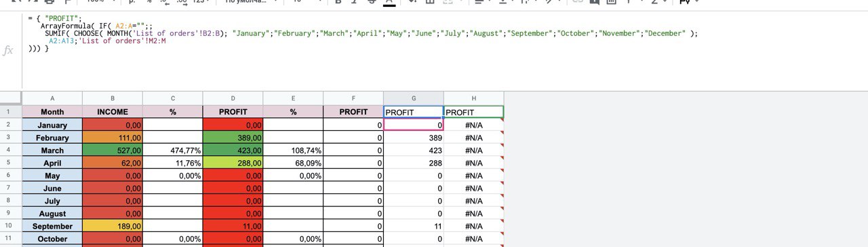
Task: Click April profit value 288,00
Action: tap(233, 163)
